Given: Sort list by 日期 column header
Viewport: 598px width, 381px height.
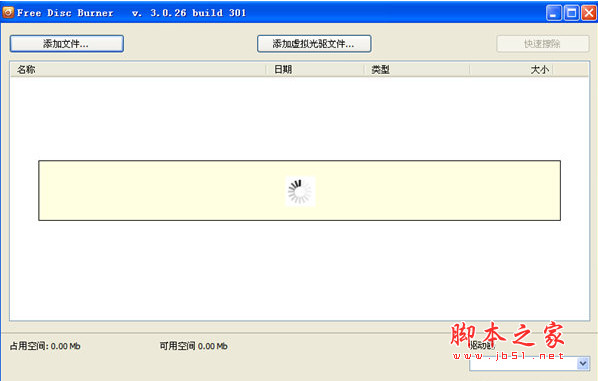Looking at the screenshot, I should coord(315,70).
